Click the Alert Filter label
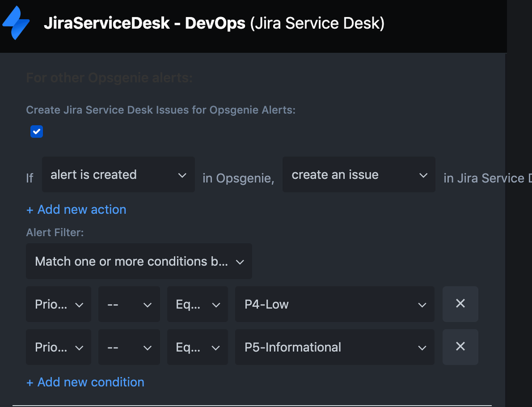 tap(55, 232)
